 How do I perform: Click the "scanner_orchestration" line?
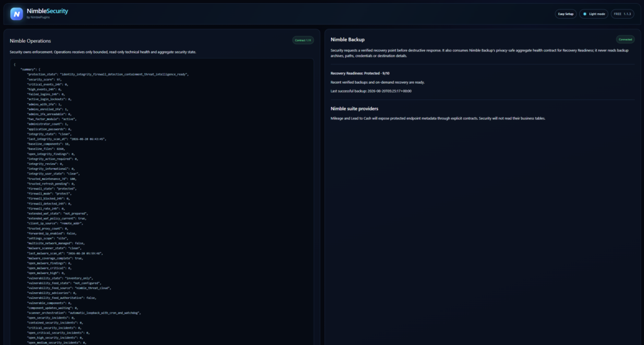point(84,313)
